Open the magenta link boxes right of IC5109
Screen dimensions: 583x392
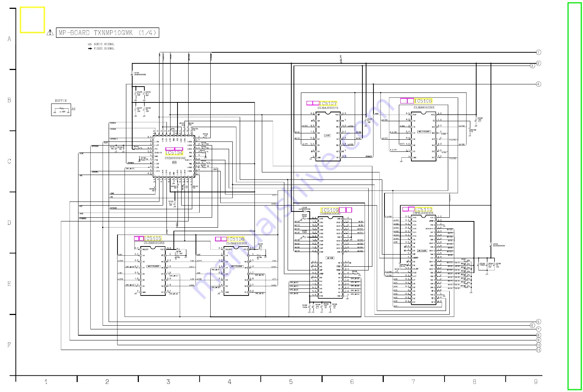[x=345, y=210]
